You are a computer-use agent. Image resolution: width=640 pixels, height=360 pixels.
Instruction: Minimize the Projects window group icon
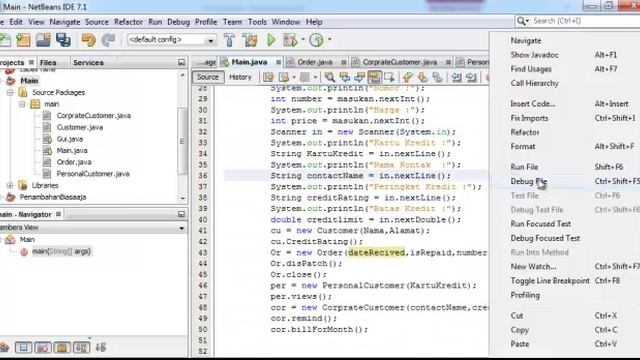[x=181, y=62]
